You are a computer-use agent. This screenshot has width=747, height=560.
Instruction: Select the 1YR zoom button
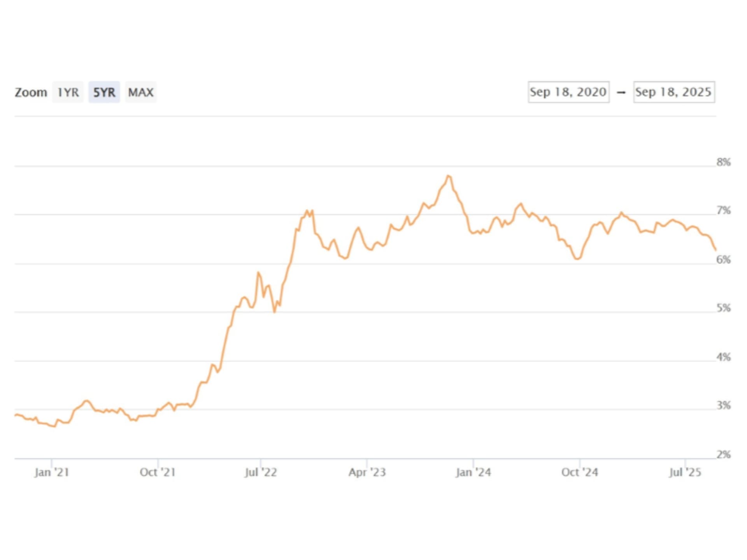(x=68, y=92)
